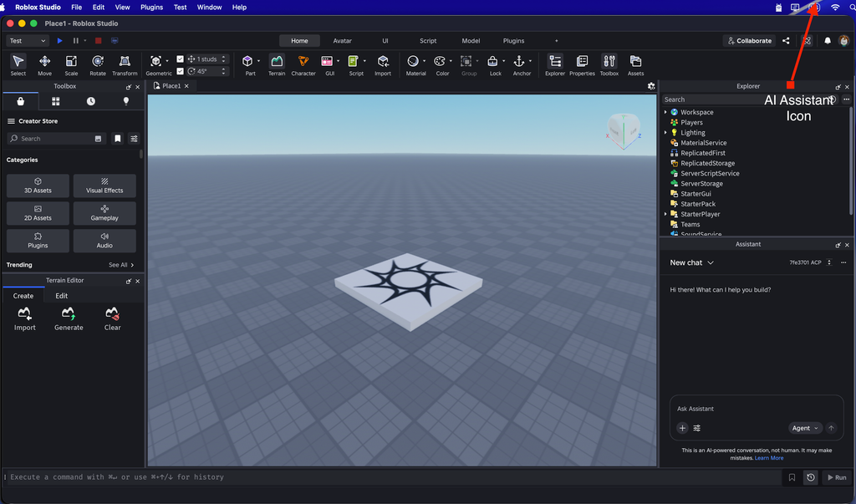
Task: Open the Agent mode dropdown
Action: point(805,428)
